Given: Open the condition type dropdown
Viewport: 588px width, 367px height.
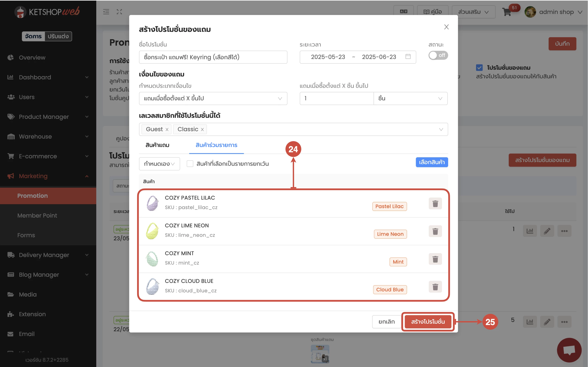Looking at the screenshot, I should click(x=213, y=99).
